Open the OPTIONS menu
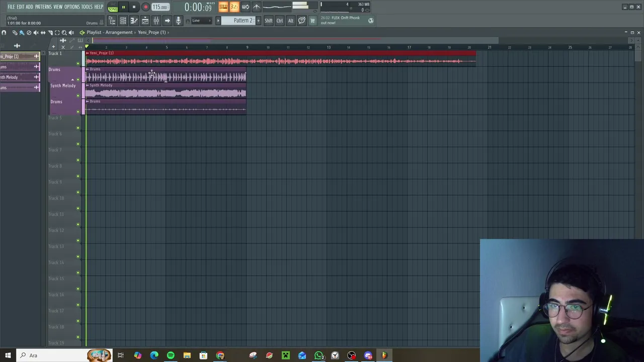Image resolution: width=644 pixels, height=362 pixels. [x=72, y=7]
